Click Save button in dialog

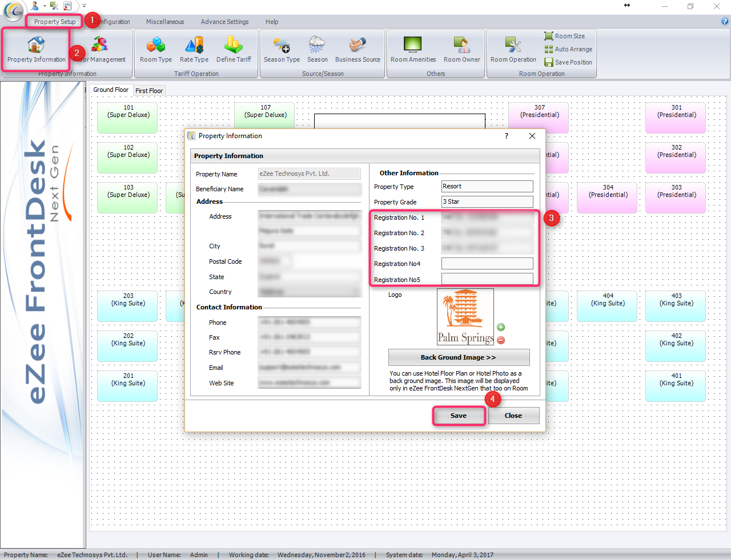[x=459, y=416]
